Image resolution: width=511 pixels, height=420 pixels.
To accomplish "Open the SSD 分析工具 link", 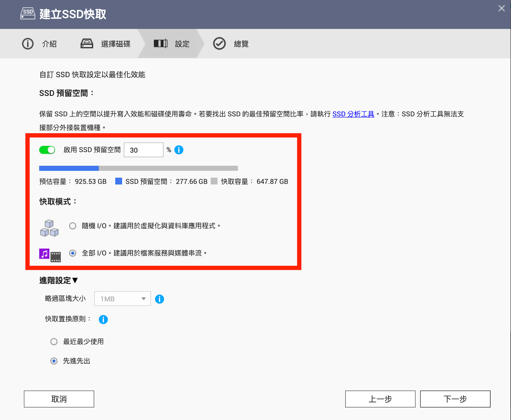I will tap(353, 114).
